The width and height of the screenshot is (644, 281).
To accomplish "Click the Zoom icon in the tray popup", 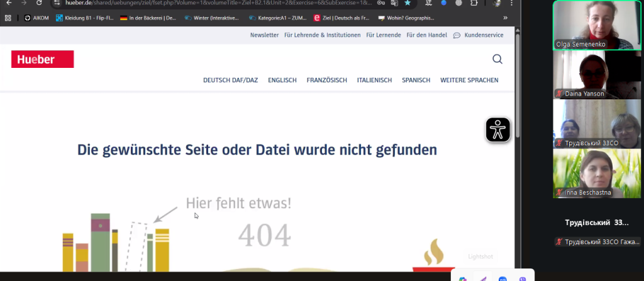I will (x=502, y=278).
